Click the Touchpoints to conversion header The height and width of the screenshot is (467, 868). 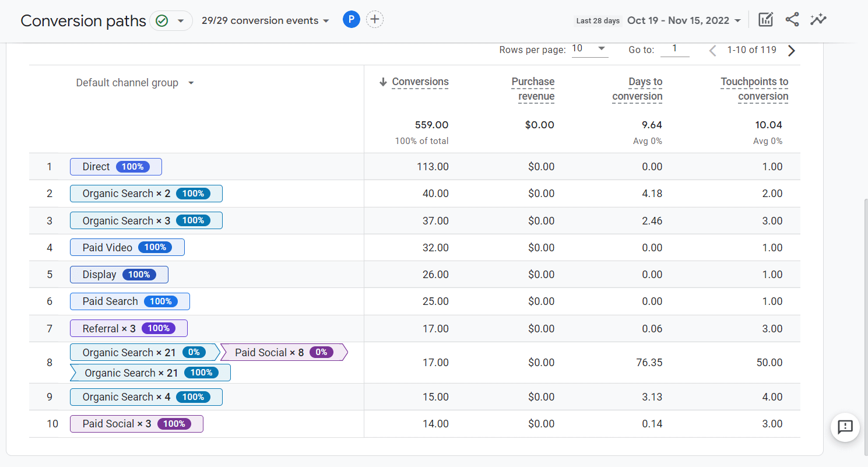[x=754, y=89]
